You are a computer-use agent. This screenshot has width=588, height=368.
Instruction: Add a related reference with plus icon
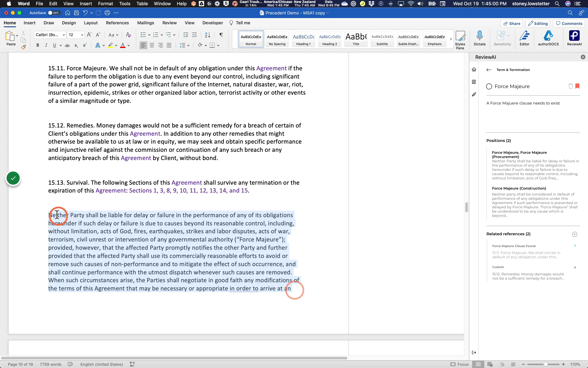tap(574, 234)
